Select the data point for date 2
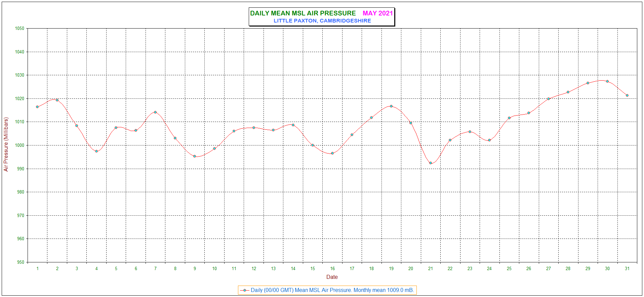 tap(57, 100)
